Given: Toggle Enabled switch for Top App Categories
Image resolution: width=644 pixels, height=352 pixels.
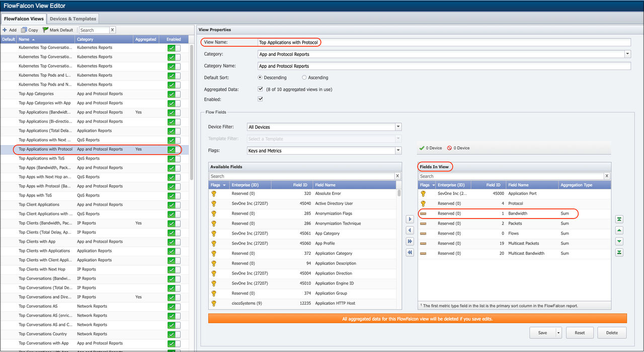Looking at the screenshot, I should click(174, 94).
